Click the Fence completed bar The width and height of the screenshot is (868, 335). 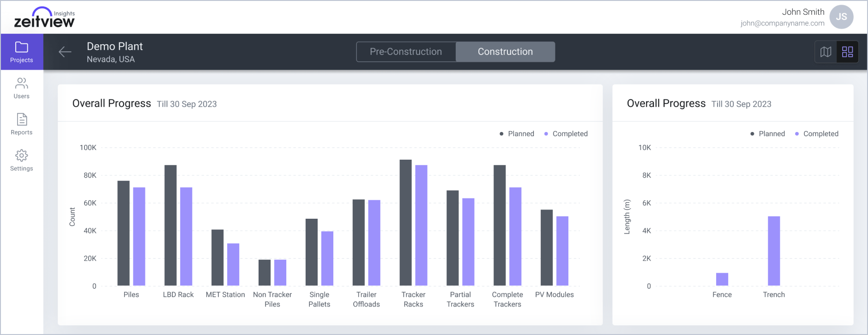[x=722, y=279]
